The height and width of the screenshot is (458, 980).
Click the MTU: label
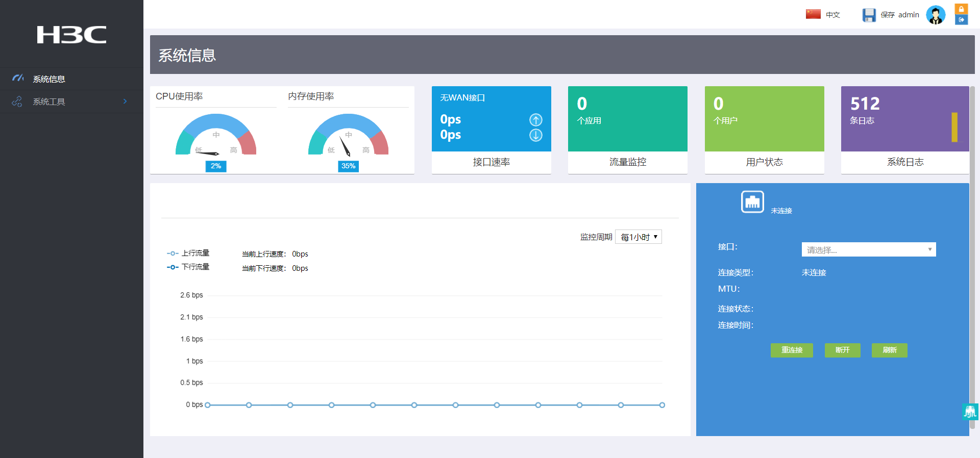point(729,289)
